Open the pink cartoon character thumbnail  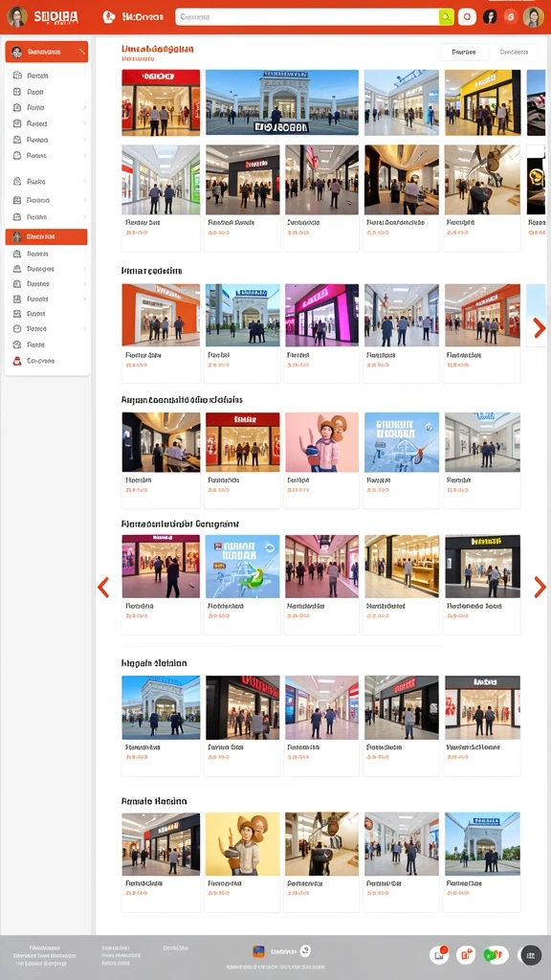[x=321, y=442]
